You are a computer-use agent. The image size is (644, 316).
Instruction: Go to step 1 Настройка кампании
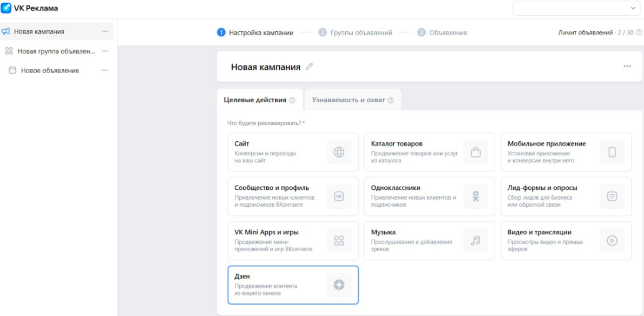[x=255, y=32]
